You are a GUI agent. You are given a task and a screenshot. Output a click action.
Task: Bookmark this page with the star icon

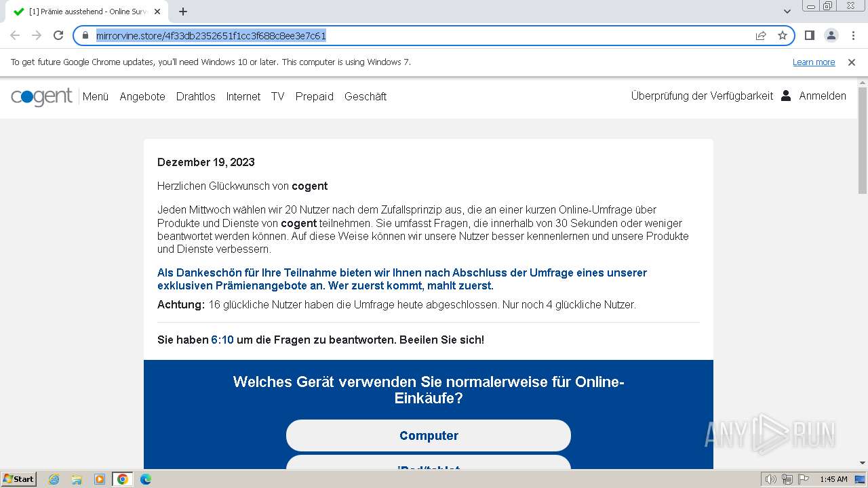coord(783,35)
